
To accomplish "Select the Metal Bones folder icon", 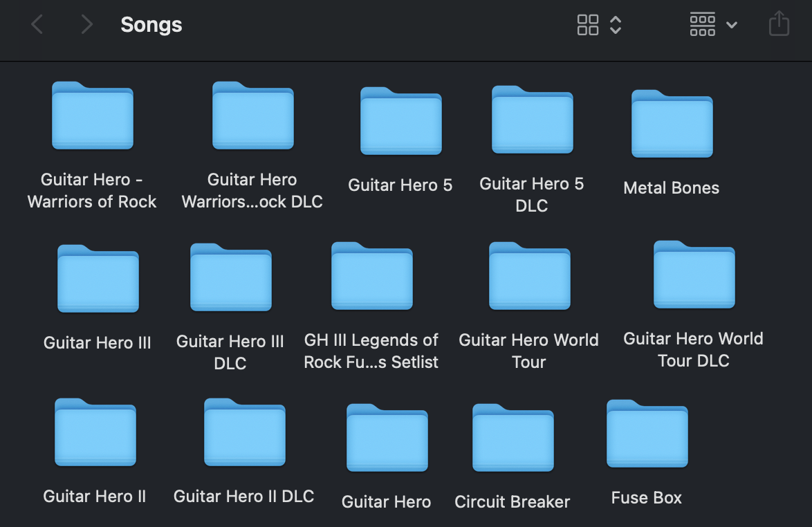I will point(672,124).
